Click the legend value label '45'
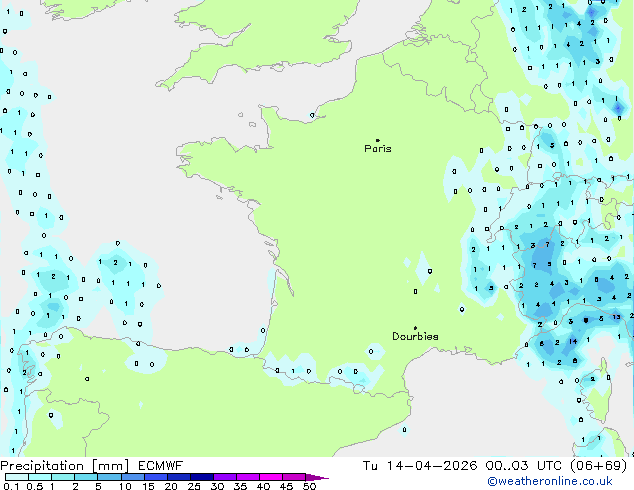Image resolution: width=634 pixels, height=490 pixels. pos(286,486)
